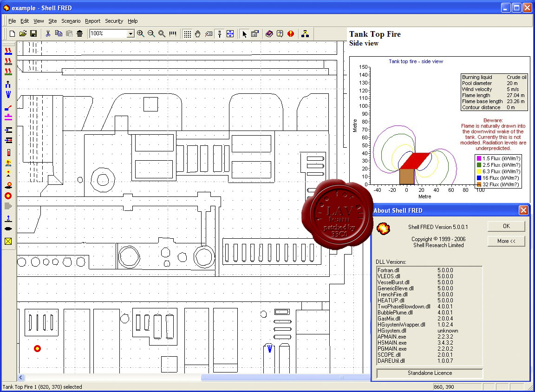The image size is (535, 392).
Task: Open properties sheet icon
Action: click(255, 33)
